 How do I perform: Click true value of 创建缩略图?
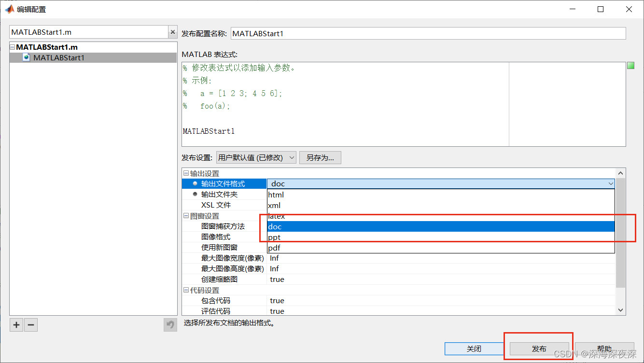[x=277, y=279]
